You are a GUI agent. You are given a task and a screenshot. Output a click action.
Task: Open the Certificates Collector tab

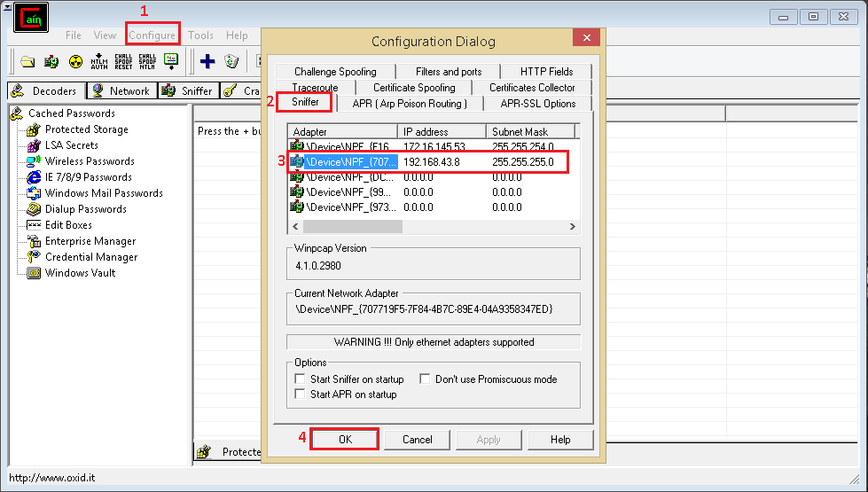532,88
